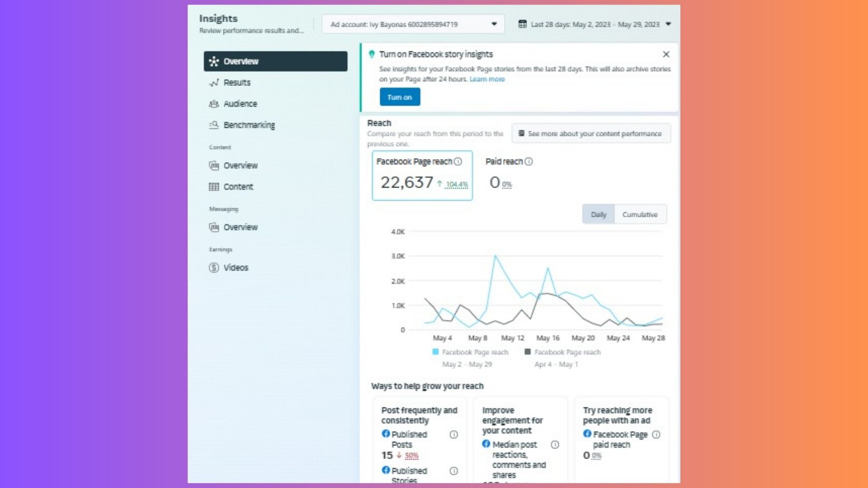Click the Audience people icon
Image resolution: width=868 pixels, height=488 pixels.
[214, 104]
